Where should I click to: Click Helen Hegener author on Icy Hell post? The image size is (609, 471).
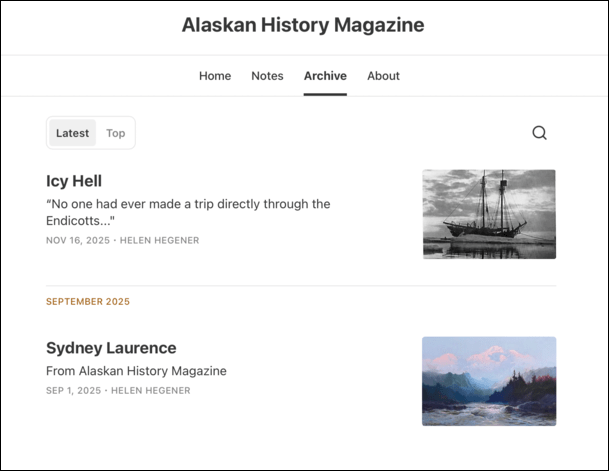(160, 241)
